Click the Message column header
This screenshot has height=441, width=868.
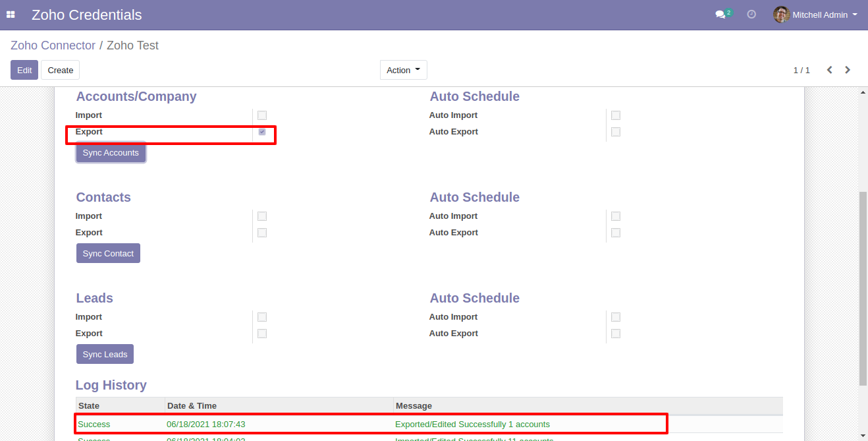click(588, 405)
